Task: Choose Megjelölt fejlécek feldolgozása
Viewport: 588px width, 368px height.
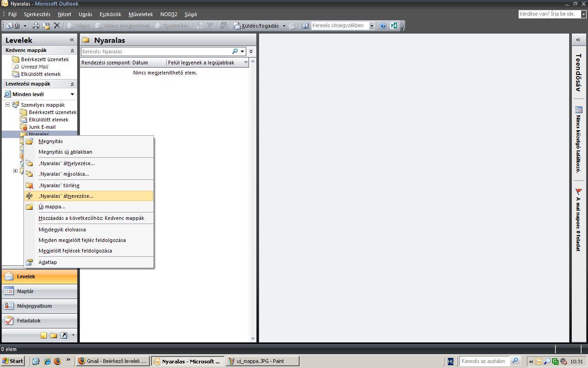Action: (x=89, y=251)
